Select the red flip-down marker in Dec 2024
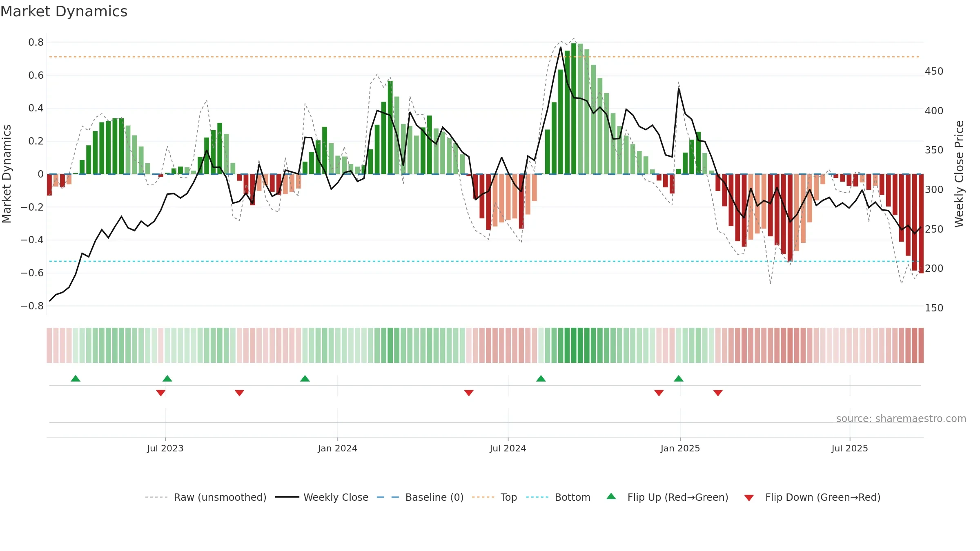980x551 pixels. 659,393
